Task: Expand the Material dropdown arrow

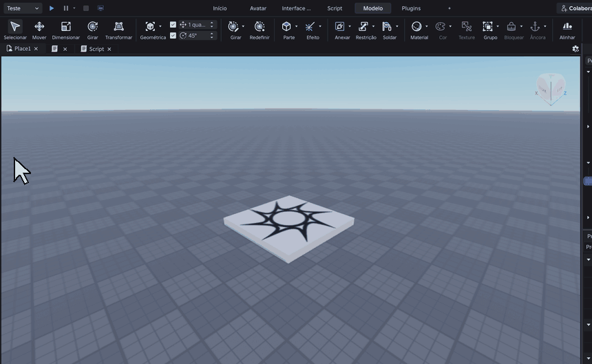Action: (427, 26)
